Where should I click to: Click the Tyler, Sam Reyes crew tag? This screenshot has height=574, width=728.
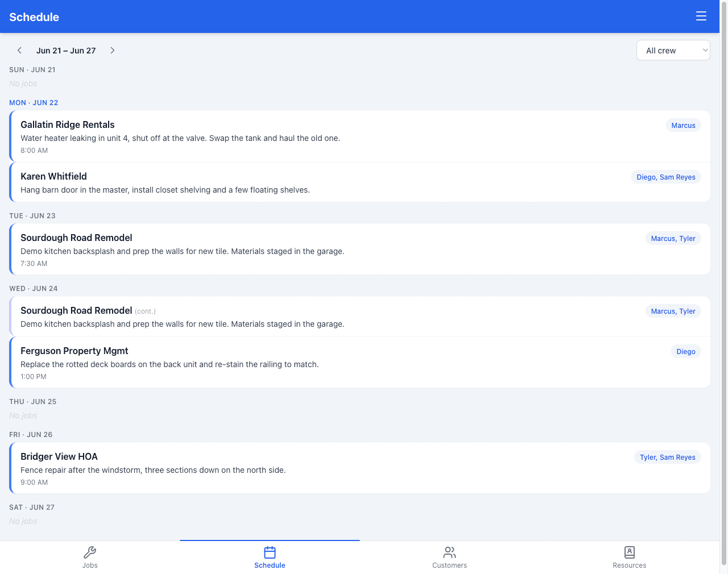coord(668,457)
